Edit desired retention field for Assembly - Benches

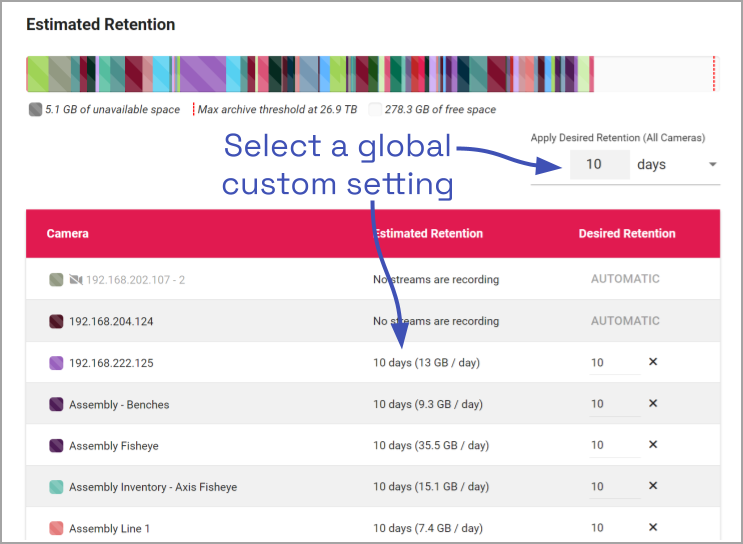click(612, 404)
